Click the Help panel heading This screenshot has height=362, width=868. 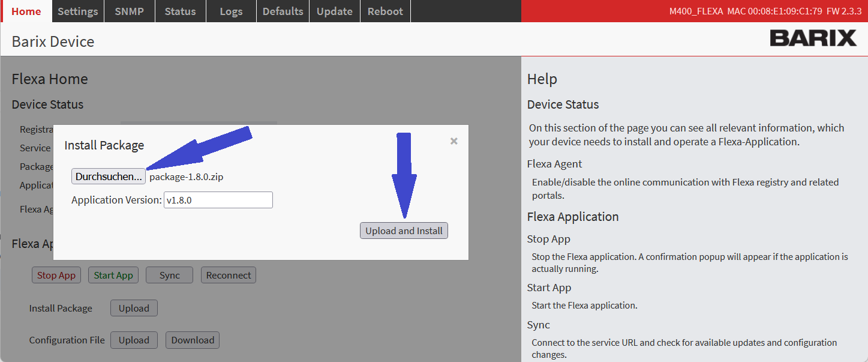(542, 79)
